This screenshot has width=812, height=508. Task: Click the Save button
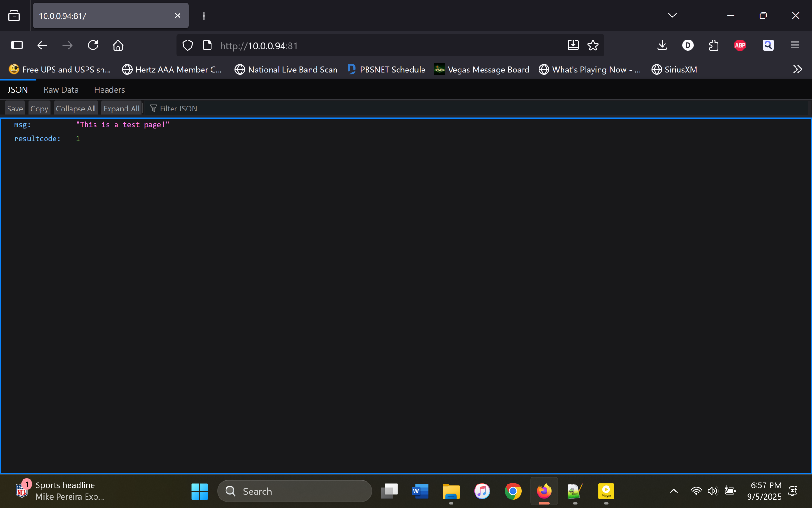click(15, 109)
